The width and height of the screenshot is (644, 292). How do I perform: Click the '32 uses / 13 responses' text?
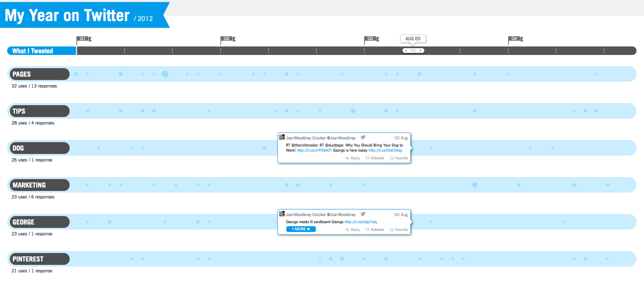(x=34, y=86)
